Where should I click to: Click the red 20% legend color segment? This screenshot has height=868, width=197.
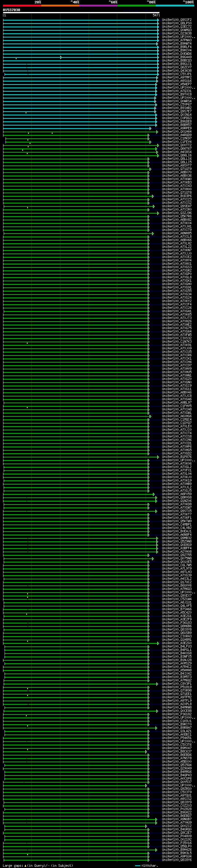22,6
